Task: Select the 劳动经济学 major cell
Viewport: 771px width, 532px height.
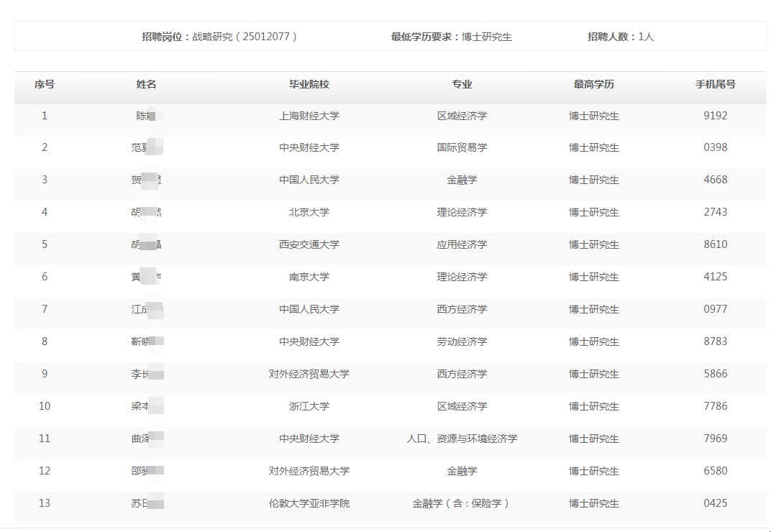Action: (462, 341)
